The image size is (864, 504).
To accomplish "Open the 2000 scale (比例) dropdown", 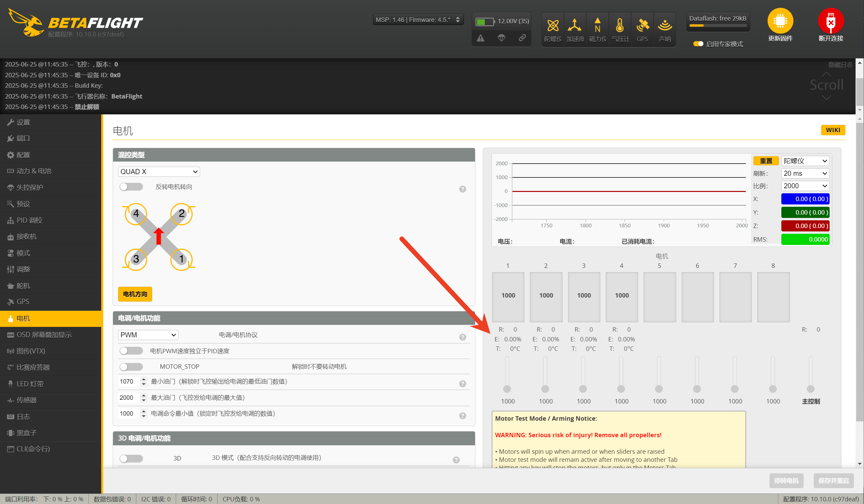I will [x=805, y=186].
